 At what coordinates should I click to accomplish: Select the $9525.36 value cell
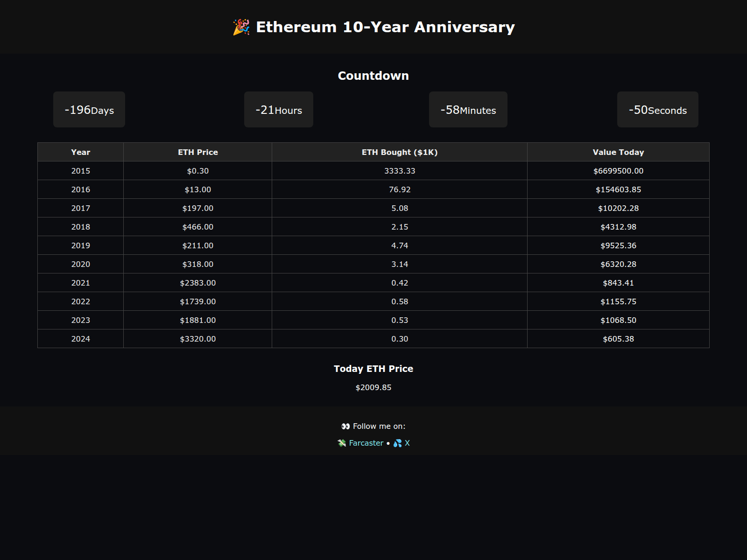point(619,245)
